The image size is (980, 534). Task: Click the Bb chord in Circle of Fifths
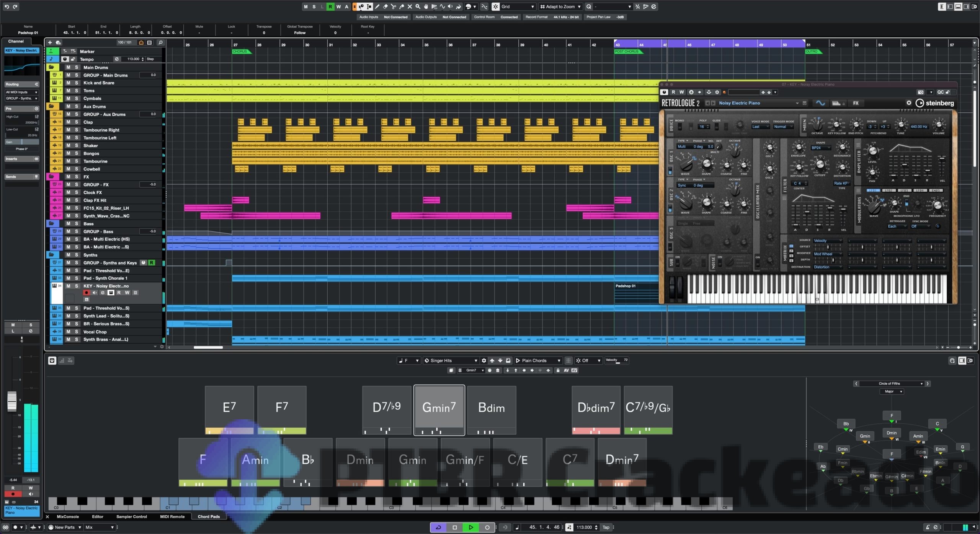846,424
